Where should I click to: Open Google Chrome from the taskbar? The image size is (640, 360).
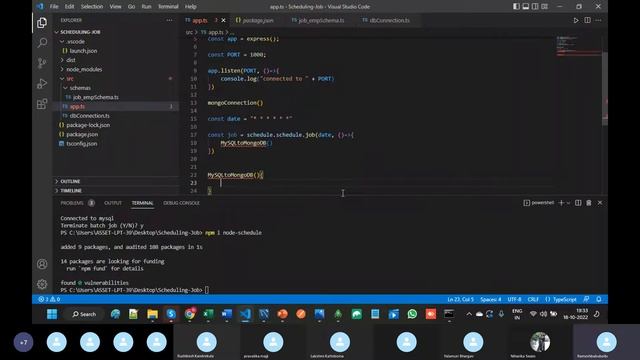pyautogui.click(x=189, y=314)
